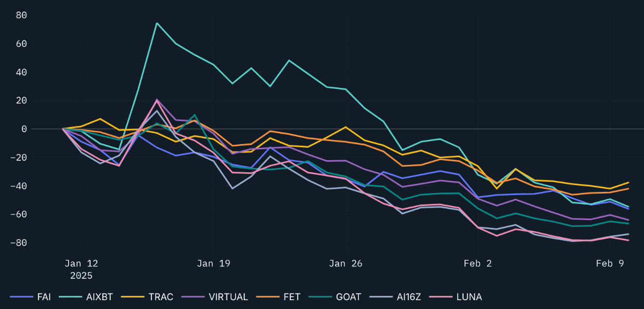Click the −80 y-axis label
644x309 pixels.
click(19, 243)
